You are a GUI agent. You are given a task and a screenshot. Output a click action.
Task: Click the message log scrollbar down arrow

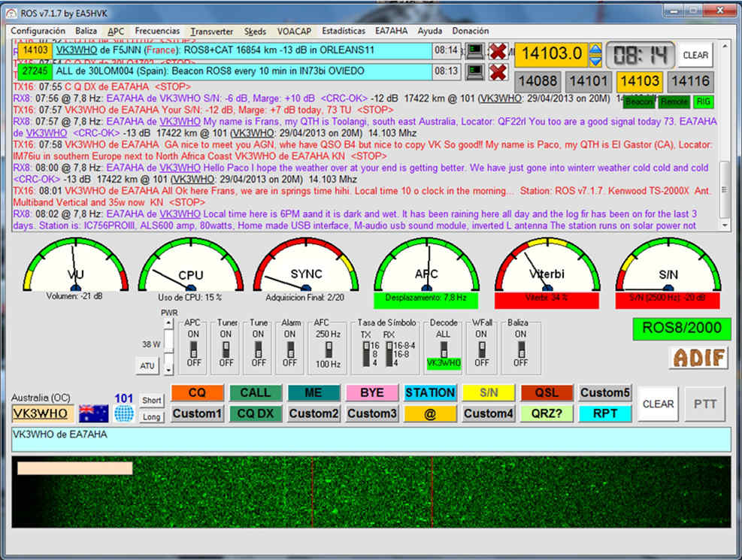pyautogui.click(x=725, y=226)
